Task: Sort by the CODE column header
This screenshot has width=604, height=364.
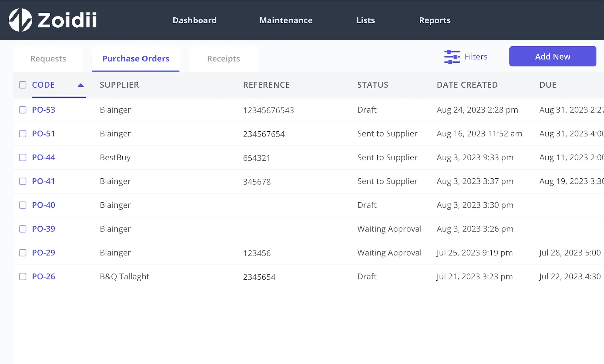Action: 43,85
